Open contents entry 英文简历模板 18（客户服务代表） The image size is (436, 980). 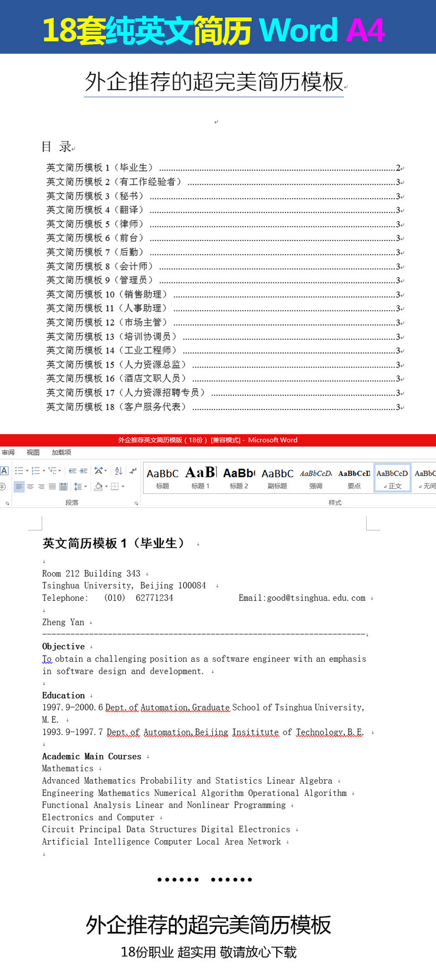(225, 407)
